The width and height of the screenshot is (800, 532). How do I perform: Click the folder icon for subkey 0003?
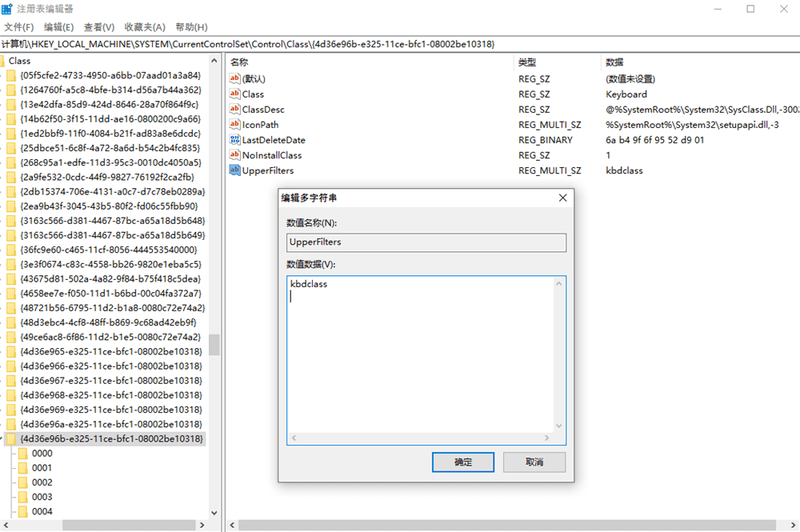pos(23,497)
